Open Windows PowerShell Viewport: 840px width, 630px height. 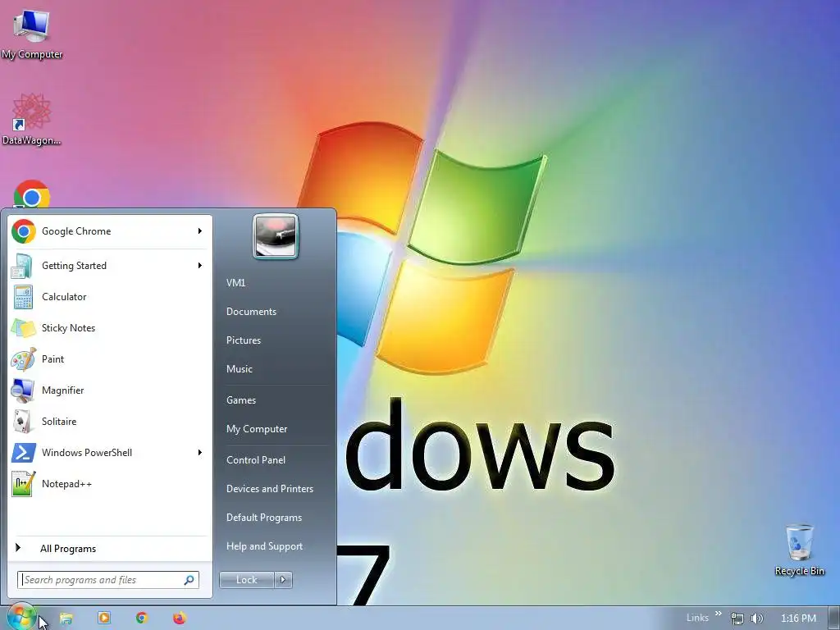point(110,453)
